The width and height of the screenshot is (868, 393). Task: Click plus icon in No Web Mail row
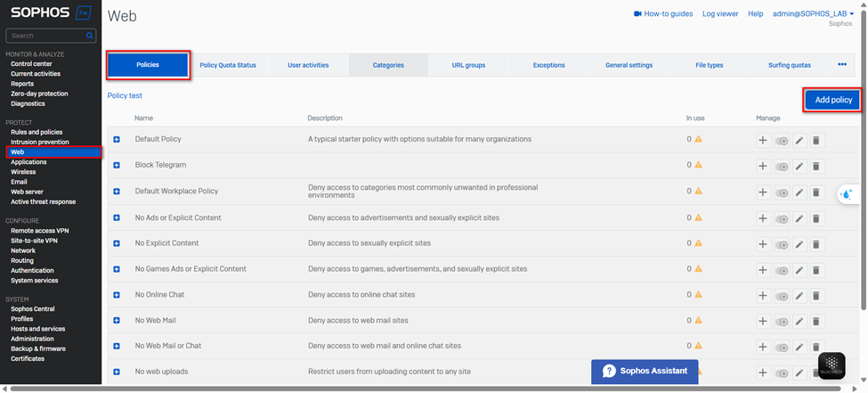tap(763, 321)
